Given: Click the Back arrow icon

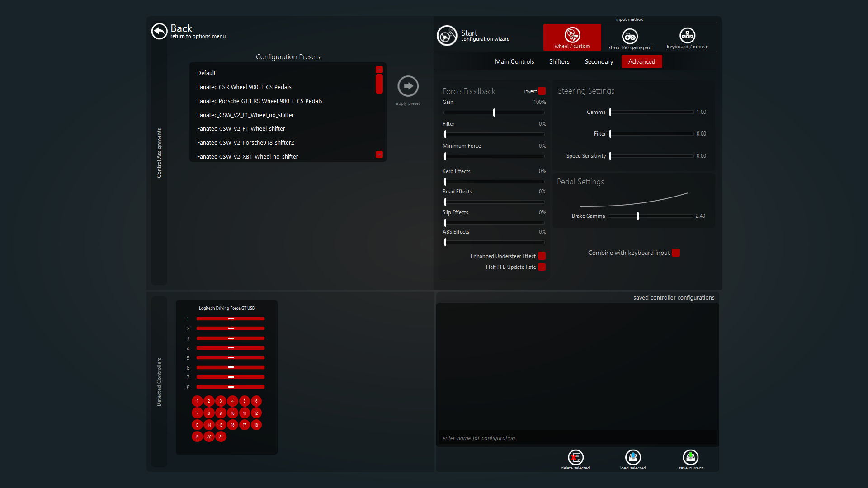Looking at the screenshot, I should pos(159,31).
